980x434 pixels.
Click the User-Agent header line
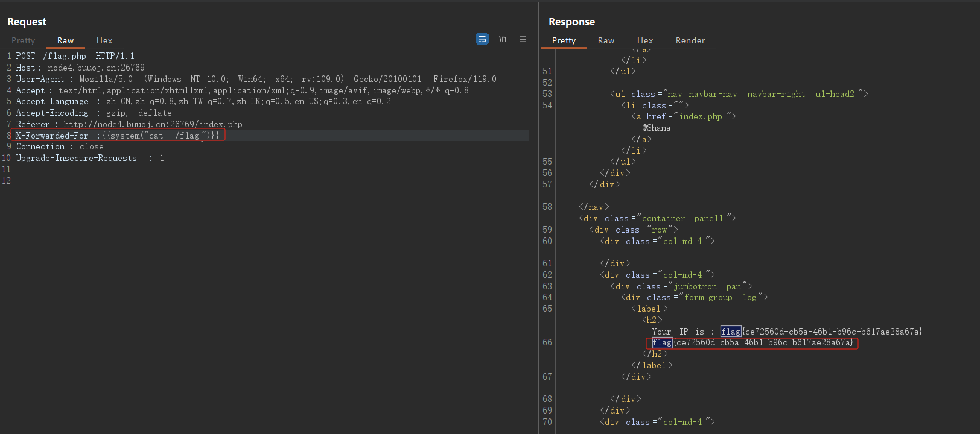click(x=256, y=79)
